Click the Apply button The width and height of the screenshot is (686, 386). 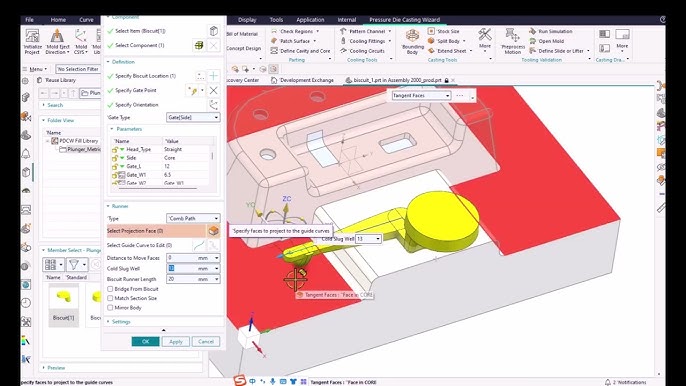tap(176, 341)
